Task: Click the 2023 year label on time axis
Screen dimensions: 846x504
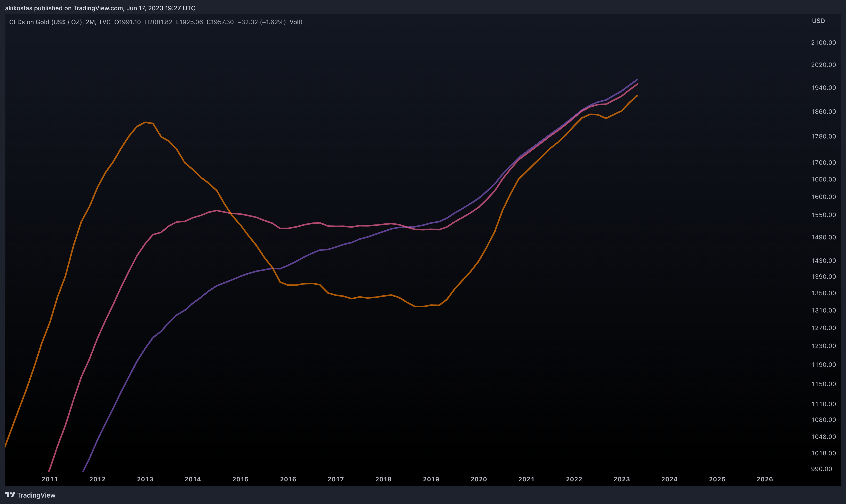Action: pos(621,479)
